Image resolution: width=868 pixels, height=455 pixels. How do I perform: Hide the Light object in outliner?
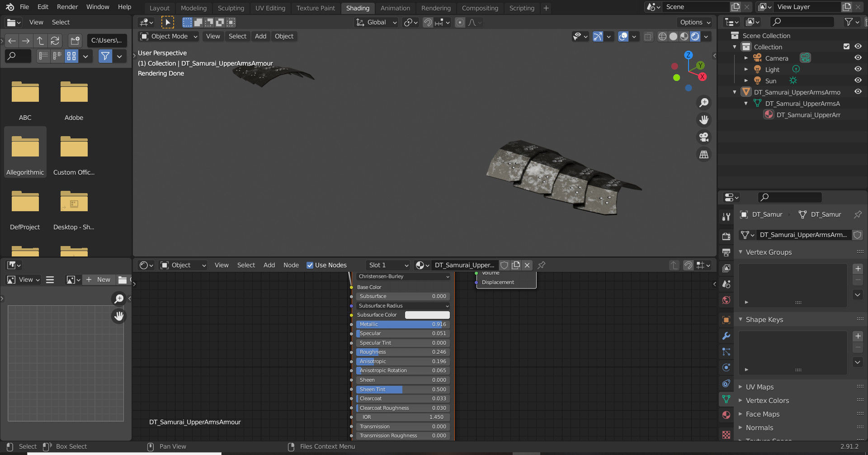coord(858,69)
